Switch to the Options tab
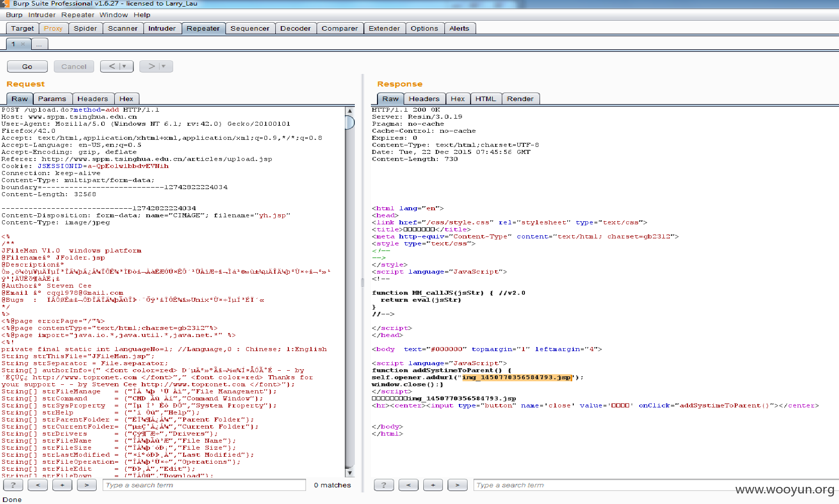 click(x=424, y=28)
